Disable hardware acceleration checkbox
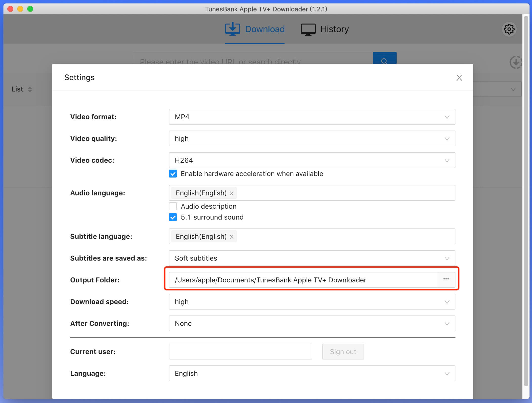Screen dimensions: 532x403 pyautogui.click(x=173, y=174)
